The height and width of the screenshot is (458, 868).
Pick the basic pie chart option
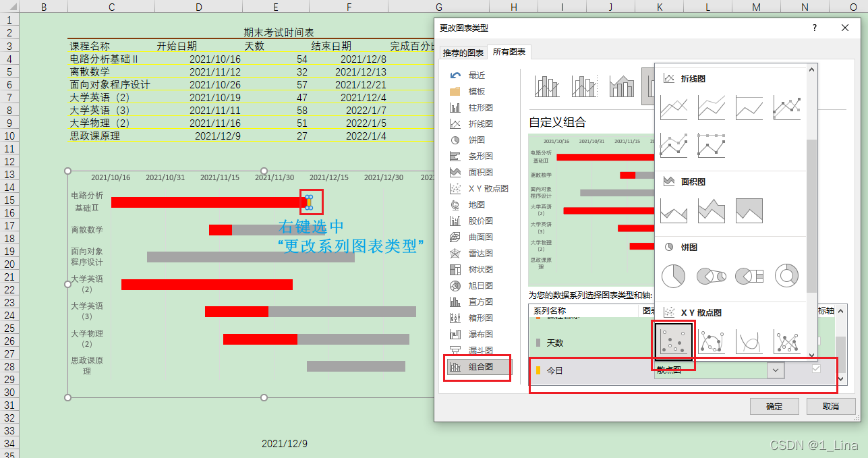click(673, 275)
